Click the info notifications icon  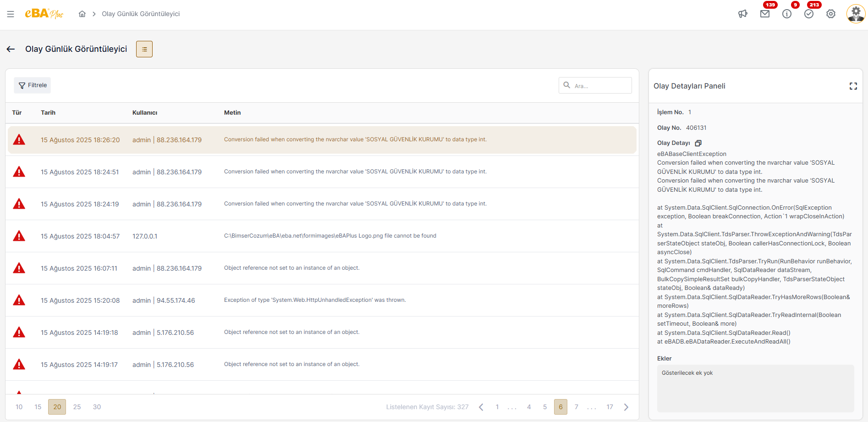[x=787, y=14]
